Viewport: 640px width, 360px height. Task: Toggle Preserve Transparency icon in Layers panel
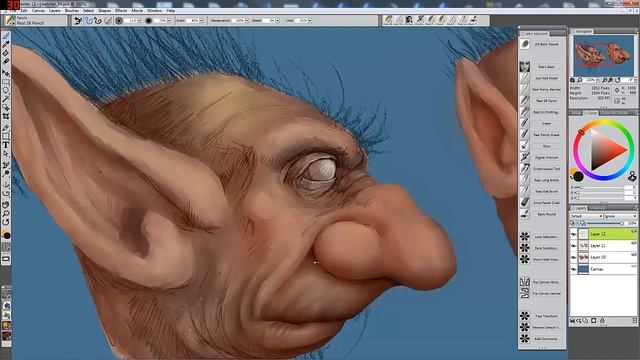point(573,223)
